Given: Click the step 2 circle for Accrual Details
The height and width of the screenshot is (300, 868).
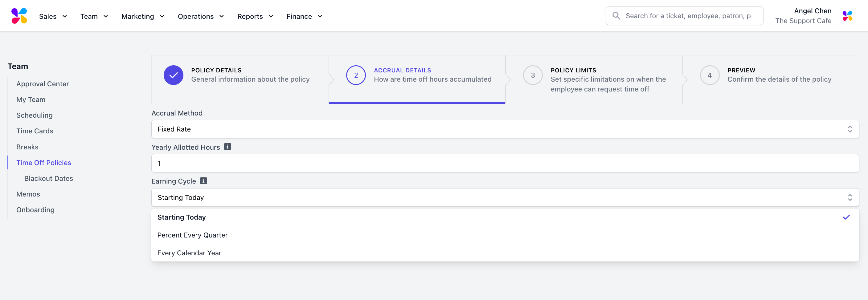Looking at the screenshot, I should tap(356, 75).
